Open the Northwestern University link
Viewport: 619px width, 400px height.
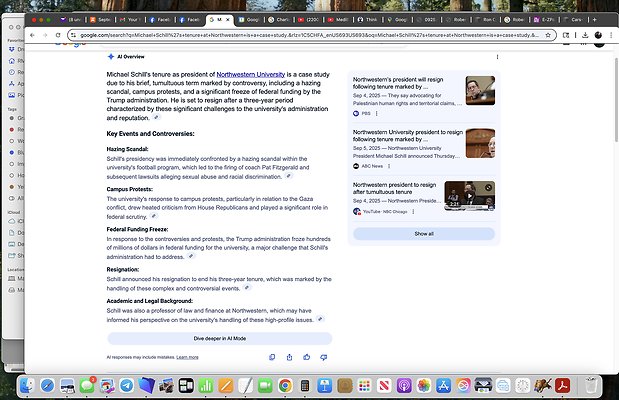click(x=251, y=74)
